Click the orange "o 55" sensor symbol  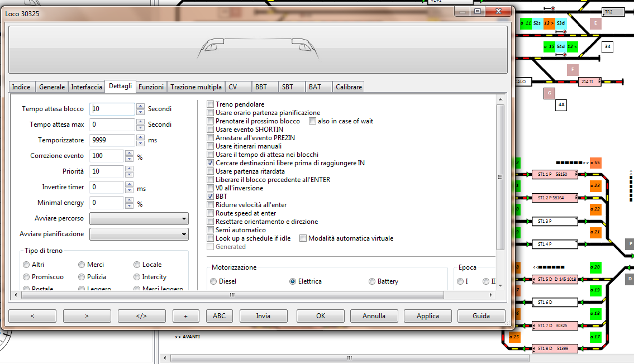click(x=595, y=162)
